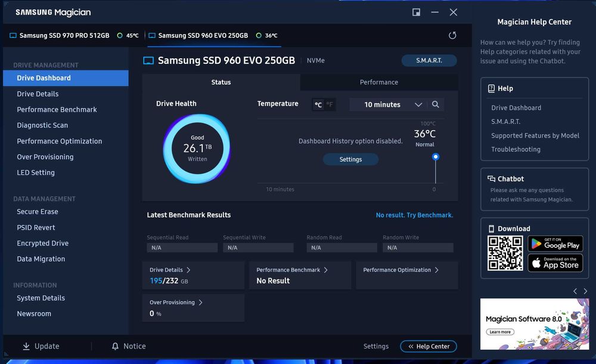Open Settings in the bottom bar
This screenshot has height=364, width=596.
[376, 346]
